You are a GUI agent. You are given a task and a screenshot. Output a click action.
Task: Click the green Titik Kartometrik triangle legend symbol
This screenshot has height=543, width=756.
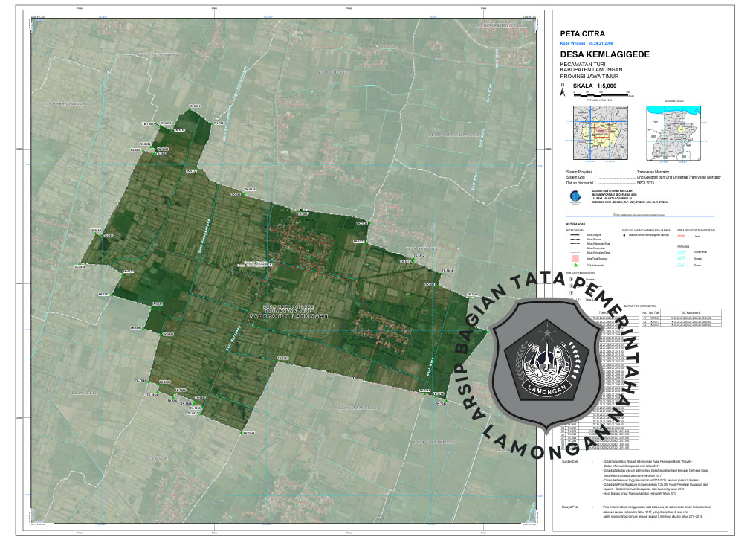tap(575, 264)
